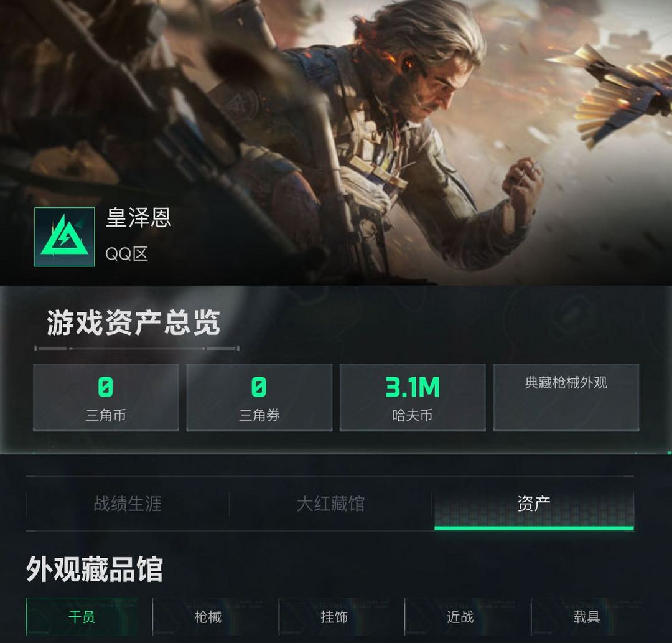
Task: Switch to the 大红藏馆 tab
Action: pos(330,504)
